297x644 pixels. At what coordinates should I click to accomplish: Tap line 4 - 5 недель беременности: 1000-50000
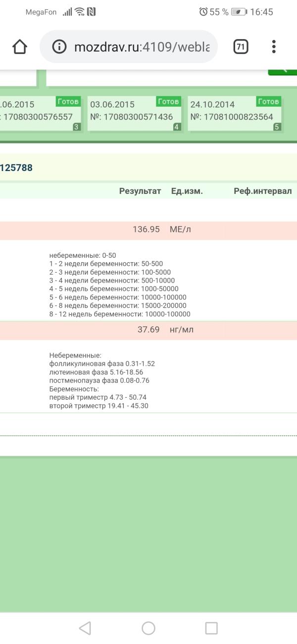coord(114,289)
